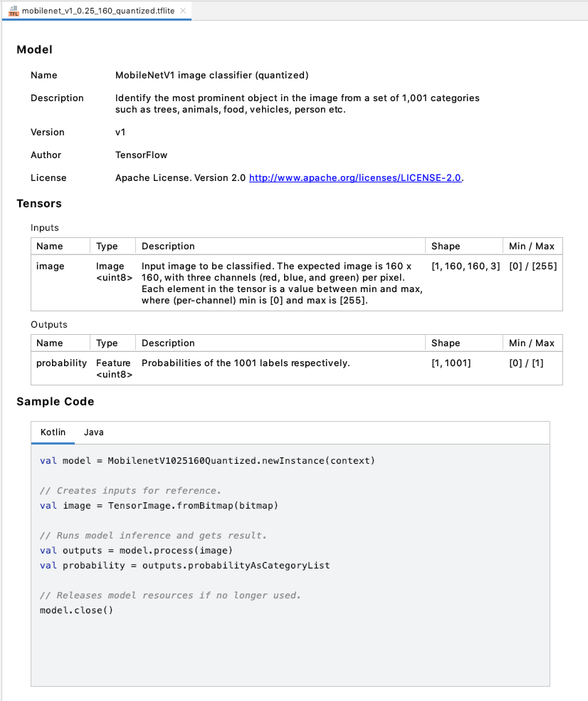
Task: Click the Outputs table Description column header
Action: click(168, 343)
